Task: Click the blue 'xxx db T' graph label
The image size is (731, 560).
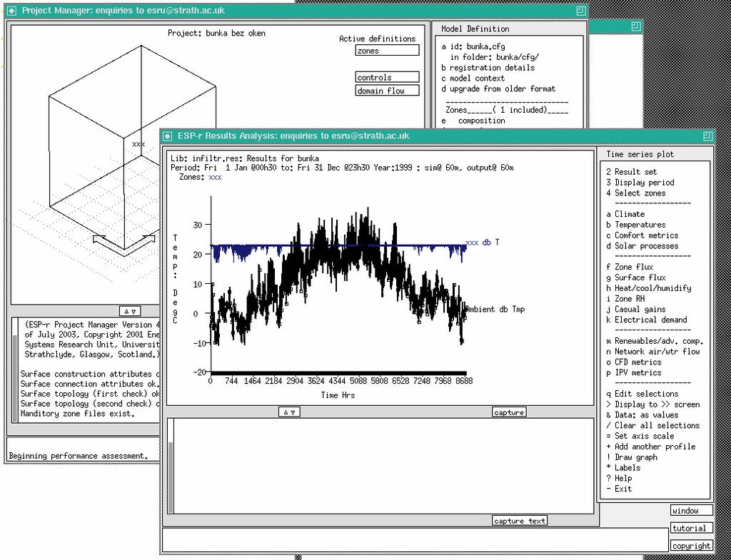Action: point(482,243)
